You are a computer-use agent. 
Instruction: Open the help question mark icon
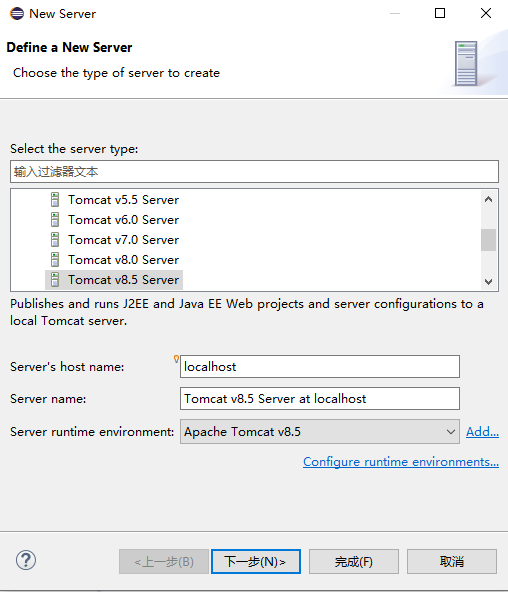pyautogui.click(x=26, y=560)
